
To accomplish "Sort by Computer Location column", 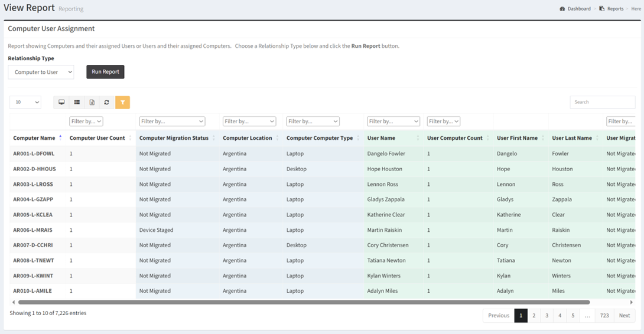I will 248,138.
